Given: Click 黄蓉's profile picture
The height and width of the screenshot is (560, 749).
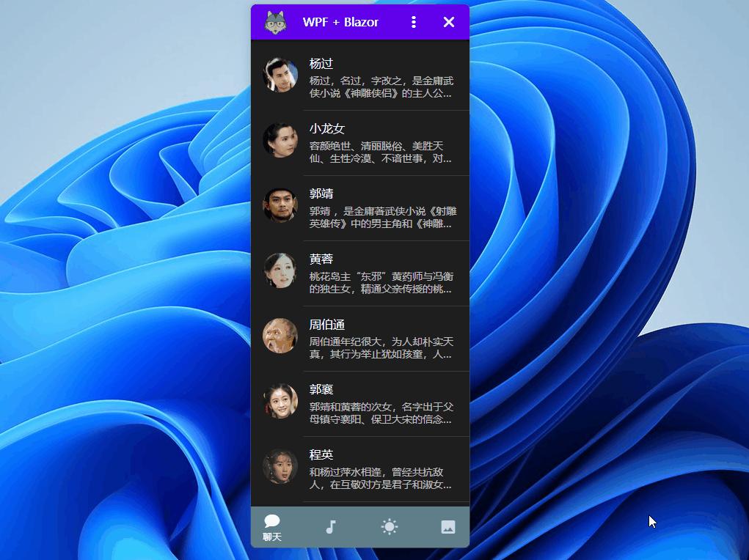Looking at the screenshot, I should point(279,272).
